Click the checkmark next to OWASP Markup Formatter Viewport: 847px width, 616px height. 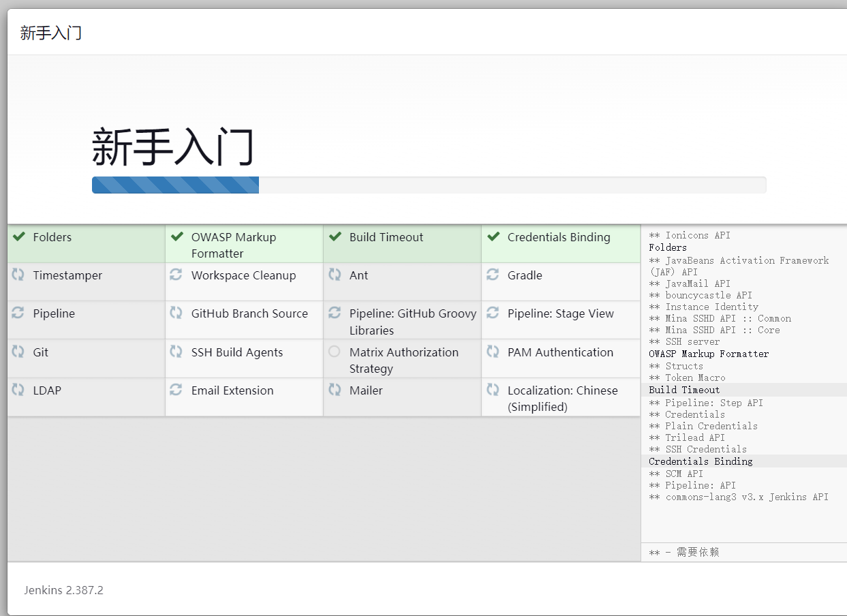177,237
